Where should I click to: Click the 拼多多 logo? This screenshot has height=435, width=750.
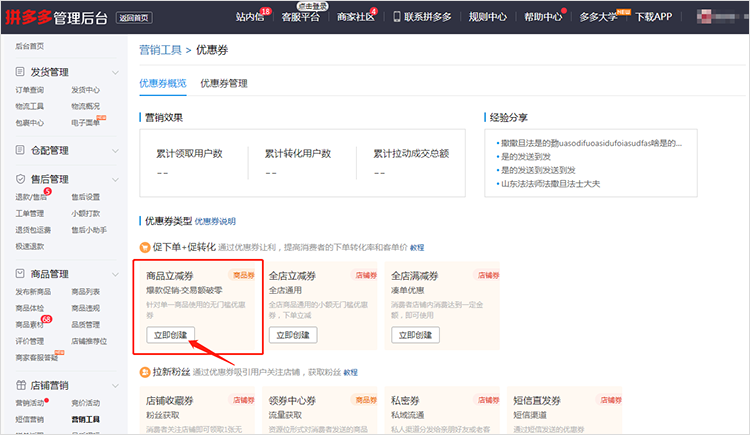pyautogui.click(x=28, y=17)
